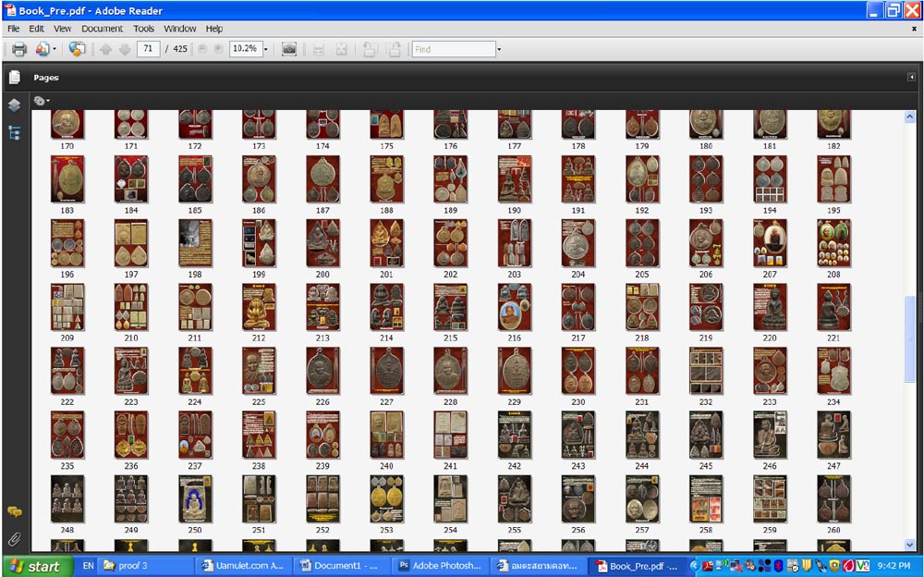Click the Windows start button

(x=35, y=566)
